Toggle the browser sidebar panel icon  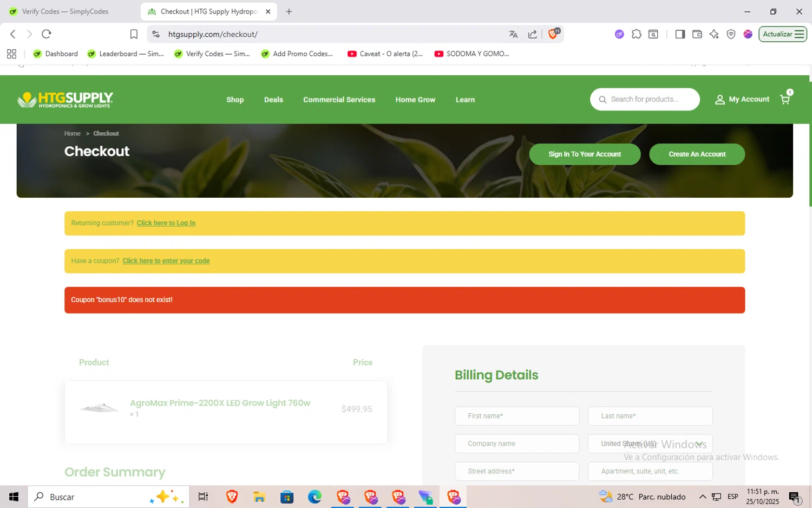[x=680, y=34]
